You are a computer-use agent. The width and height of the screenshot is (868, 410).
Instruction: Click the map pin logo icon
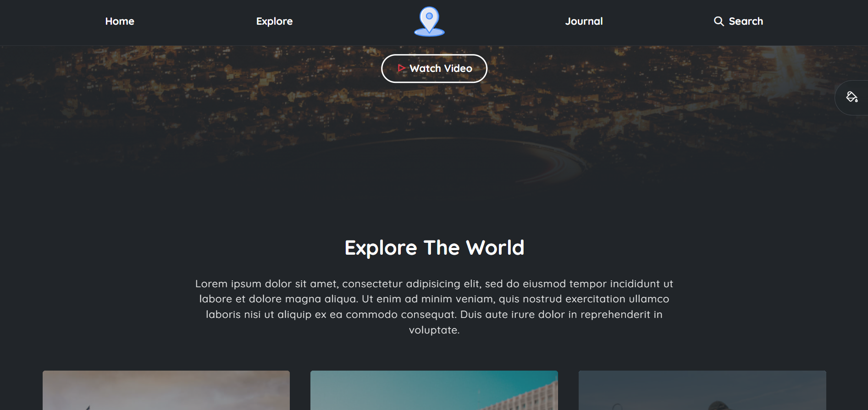pyautogui.click(x=429, y=22)
